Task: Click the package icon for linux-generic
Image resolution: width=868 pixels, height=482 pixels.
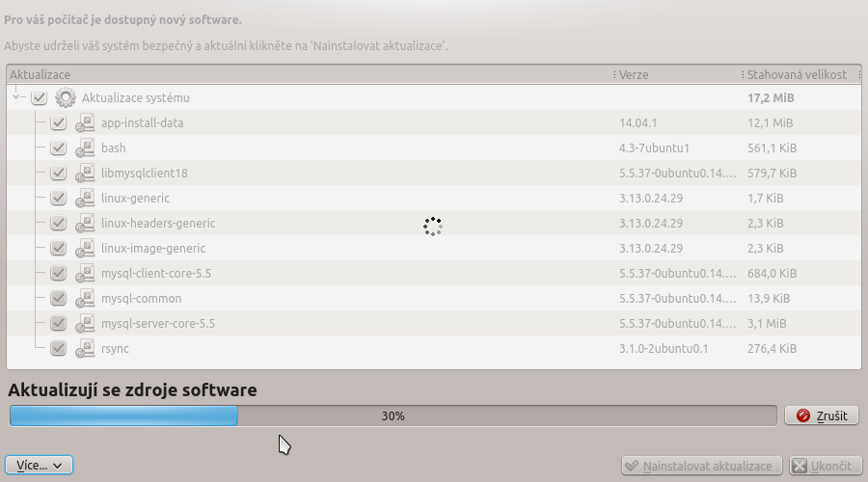Action: pyautogui.click(x=85, y=199)
